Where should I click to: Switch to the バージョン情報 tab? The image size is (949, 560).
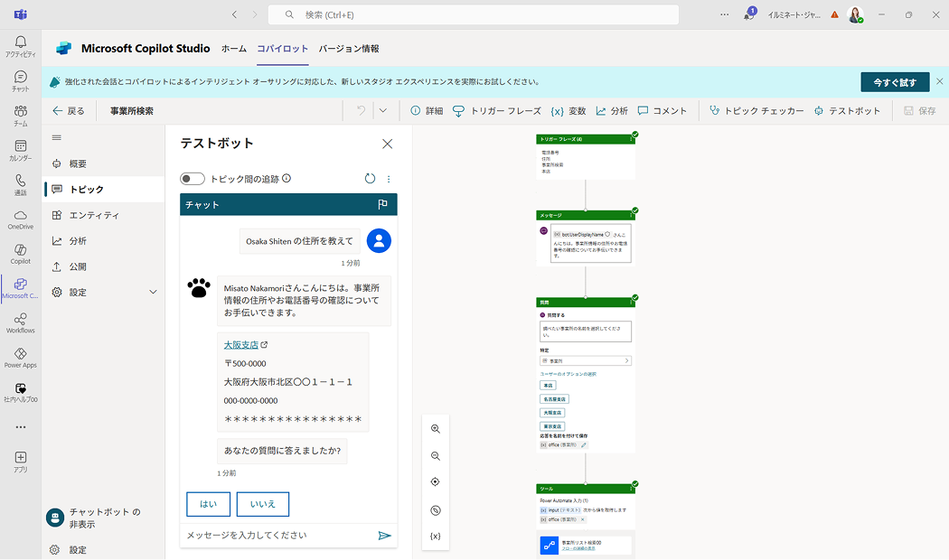[349, 49]
